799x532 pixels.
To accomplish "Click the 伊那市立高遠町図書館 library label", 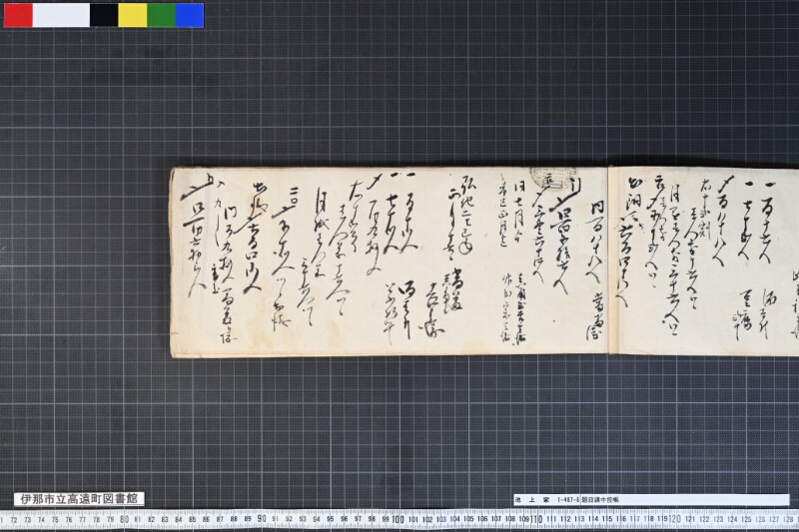I will tap(79, 499).
